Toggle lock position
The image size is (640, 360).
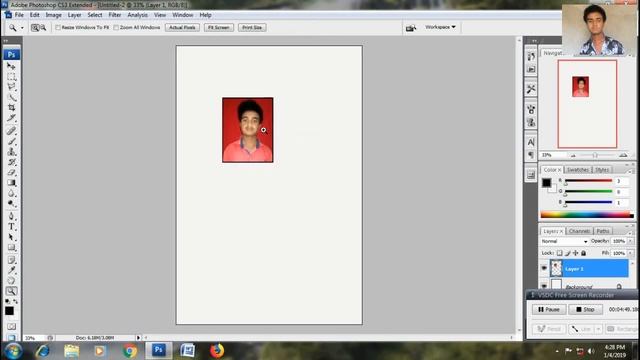576,253
